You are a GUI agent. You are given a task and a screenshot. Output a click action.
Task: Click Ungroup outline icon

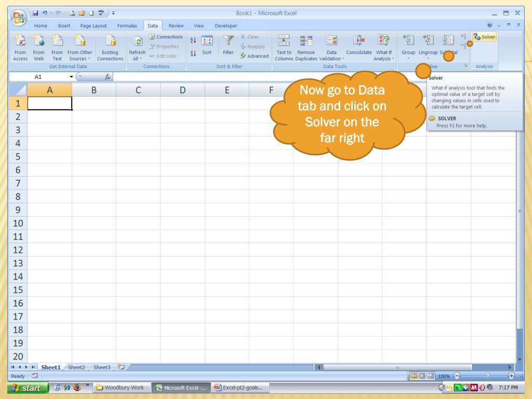click(428, 41)
